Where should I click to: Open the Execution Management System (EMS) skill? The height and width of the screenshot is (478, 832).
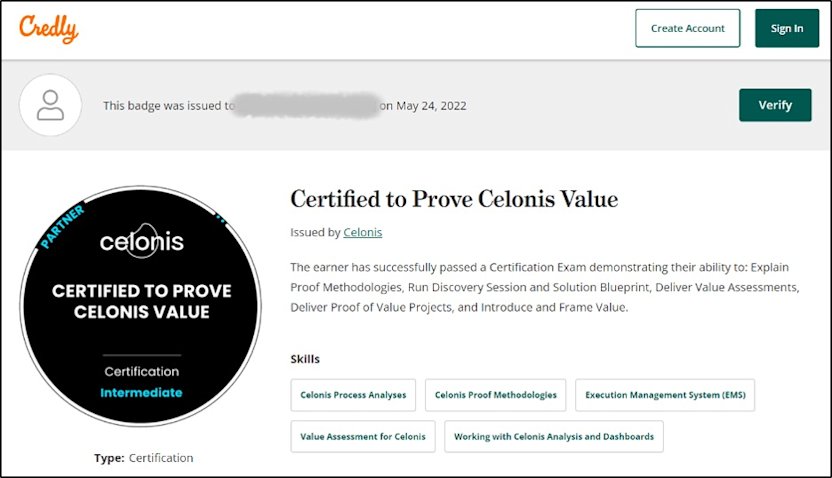click(665, 395)
